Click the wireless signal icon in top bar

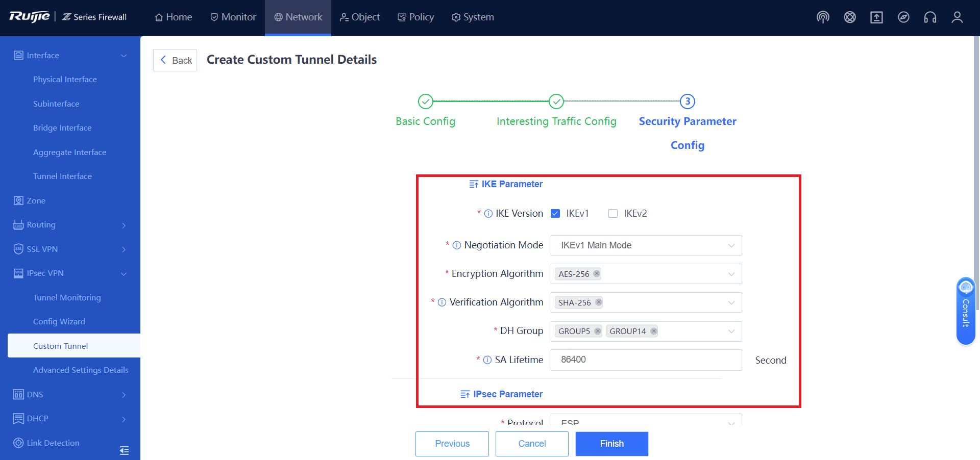tap(823, 17)
